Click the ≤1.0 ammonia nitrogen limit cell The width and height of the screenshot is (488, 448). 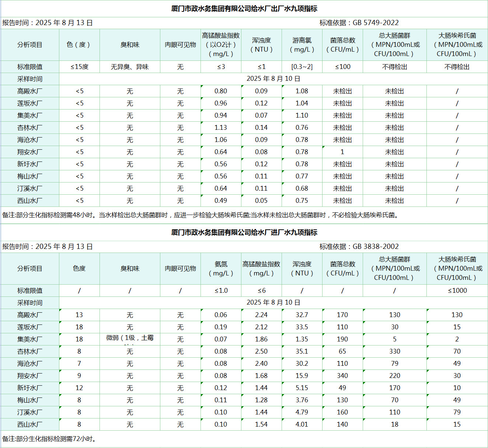point(221,291)
